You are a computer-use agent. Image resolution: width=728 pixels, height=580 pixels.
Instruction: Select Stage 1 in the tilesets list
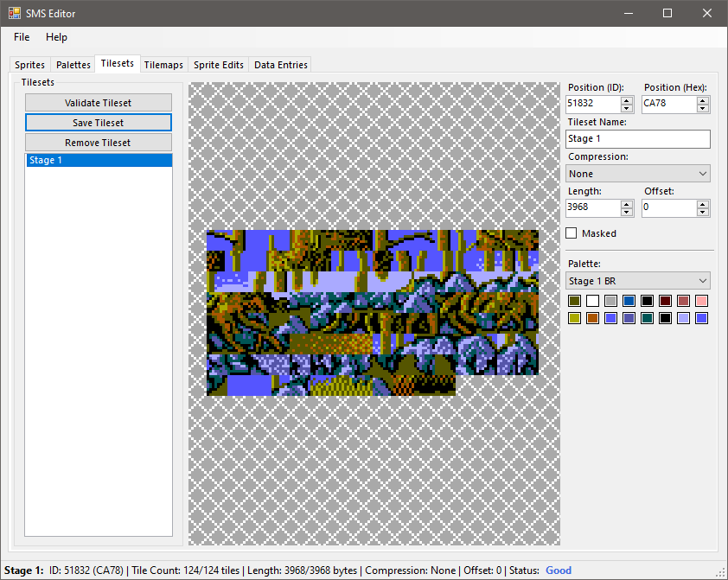[99, 160]
